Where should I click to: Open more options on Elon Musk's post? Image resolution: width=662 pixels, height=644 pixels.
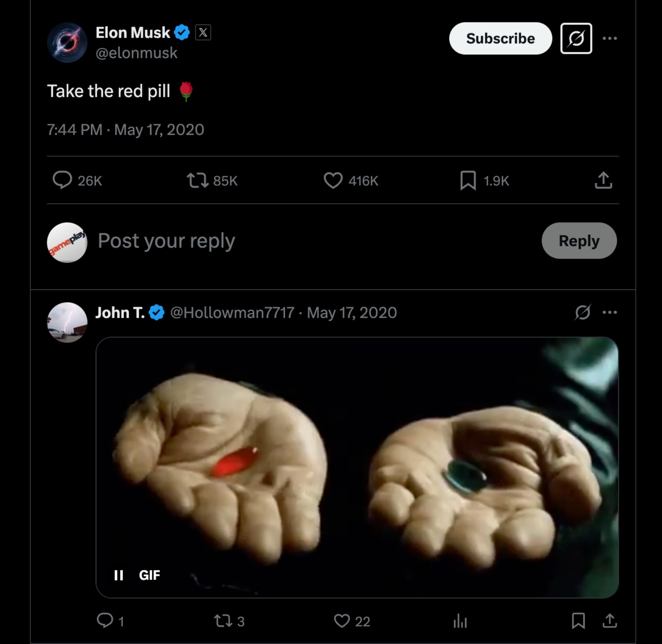[609, 38]
